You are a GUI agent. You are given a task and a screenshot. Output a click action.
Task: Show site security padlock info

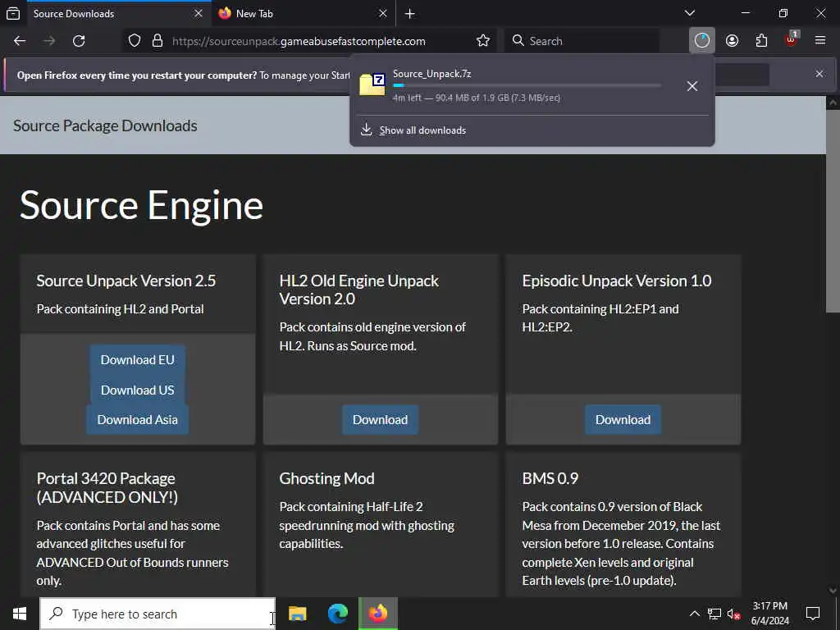click(157, 41)
